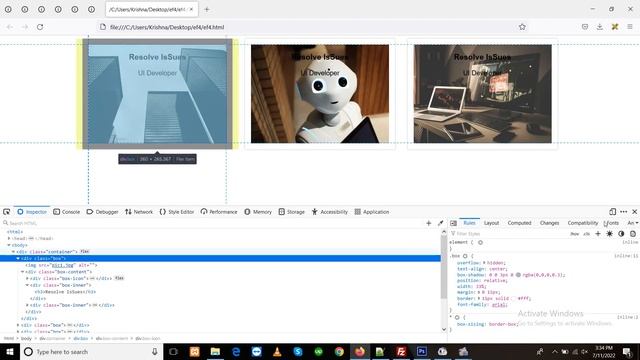Screen dimensions: 640x360
Task: Collapse the div box-content node
Action: click(22, 272)
